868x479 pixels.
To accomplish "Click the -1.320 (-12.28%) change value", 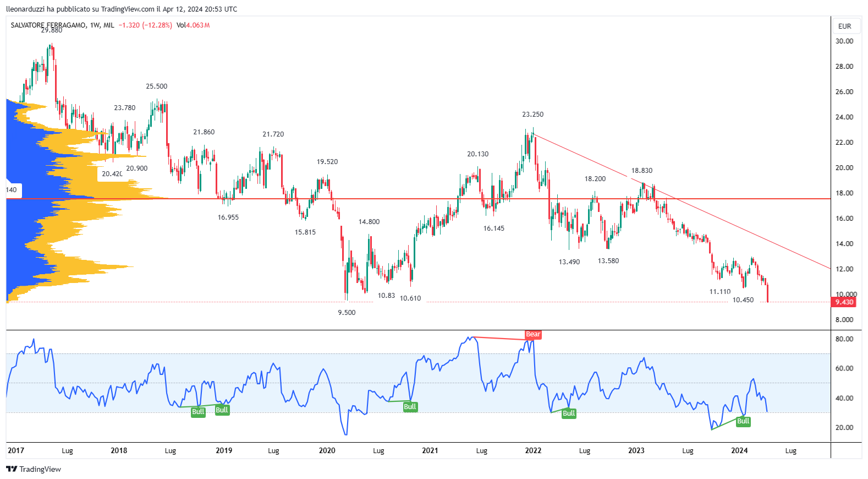I will point(145,25).
